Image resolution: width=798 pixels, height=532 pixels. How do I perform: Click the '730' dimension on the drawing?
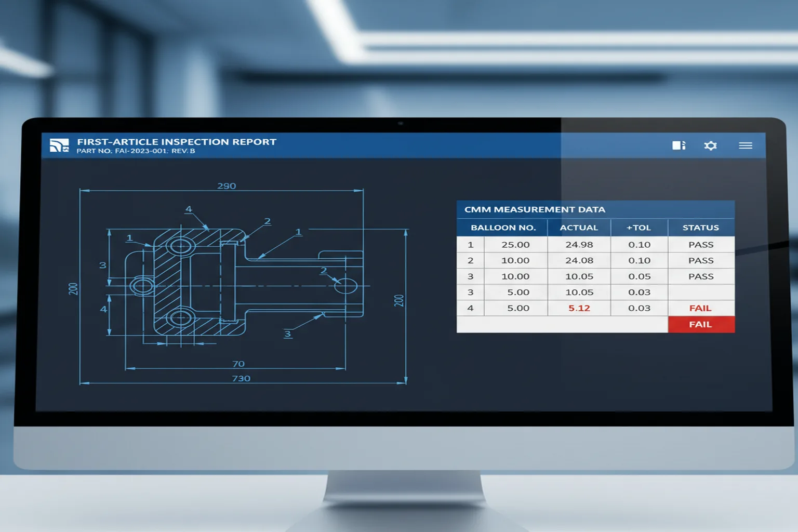coord(241,378)
